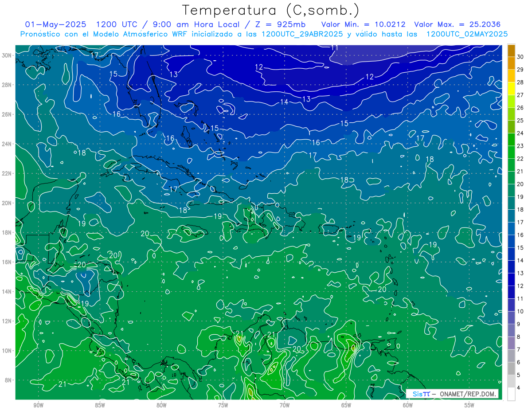The width and height of the screenshot is (532, 411).
Task: Click the SisTT logo in the map corner
Action: (421, 394)
